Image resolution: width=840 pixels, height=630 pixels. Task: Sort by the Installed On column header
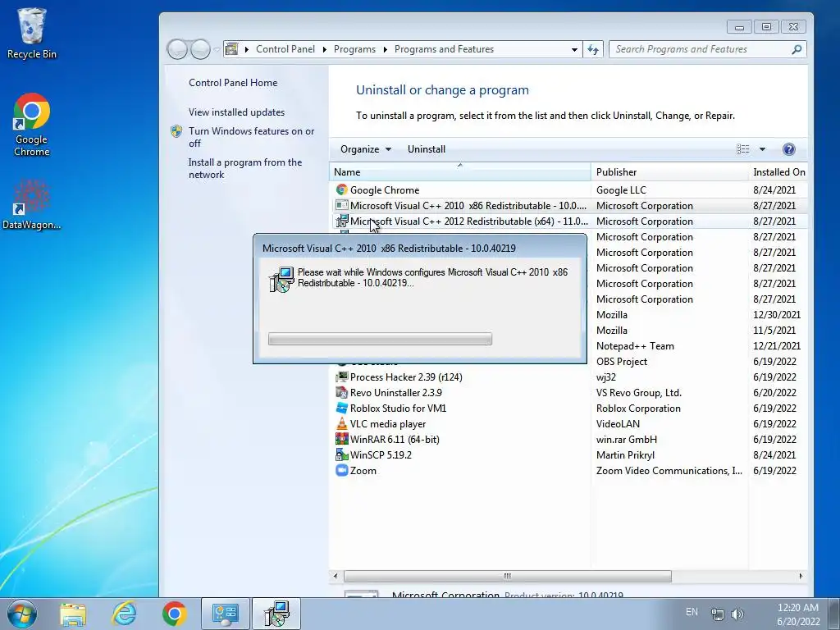tap(778, 172)
